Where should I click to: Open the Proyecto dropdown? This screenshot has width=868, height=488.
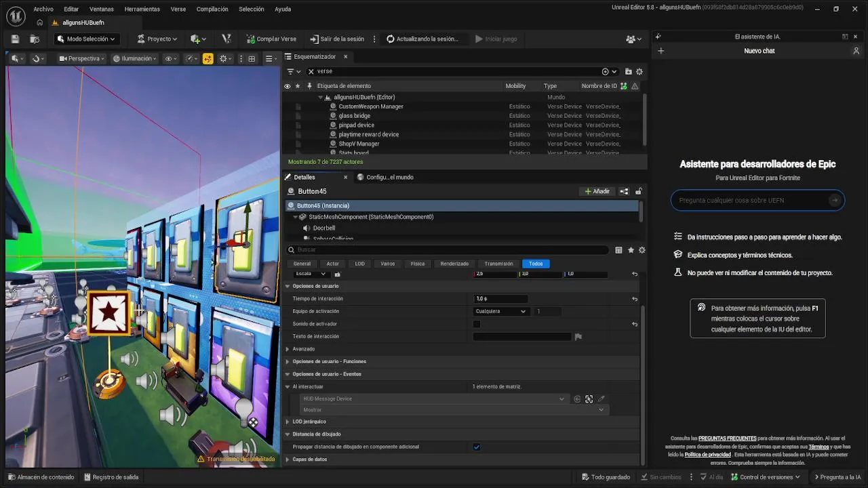point(157,39)
